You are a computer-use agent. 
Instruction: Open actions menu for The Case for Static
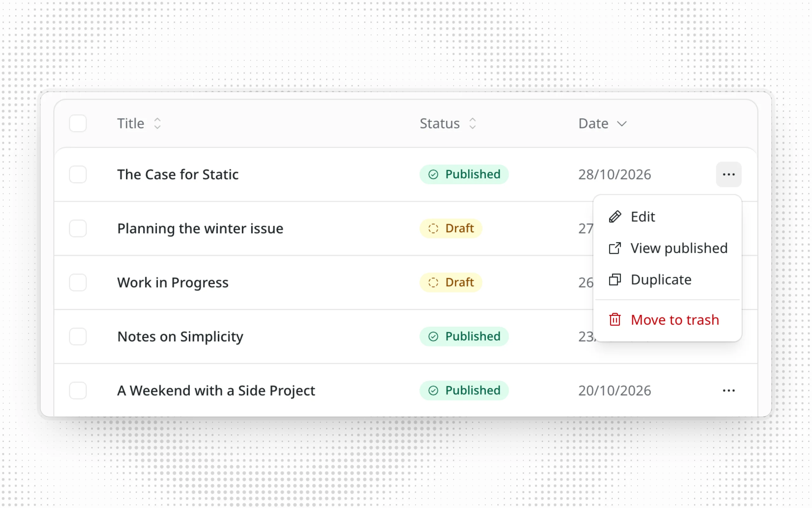(729, 174)
